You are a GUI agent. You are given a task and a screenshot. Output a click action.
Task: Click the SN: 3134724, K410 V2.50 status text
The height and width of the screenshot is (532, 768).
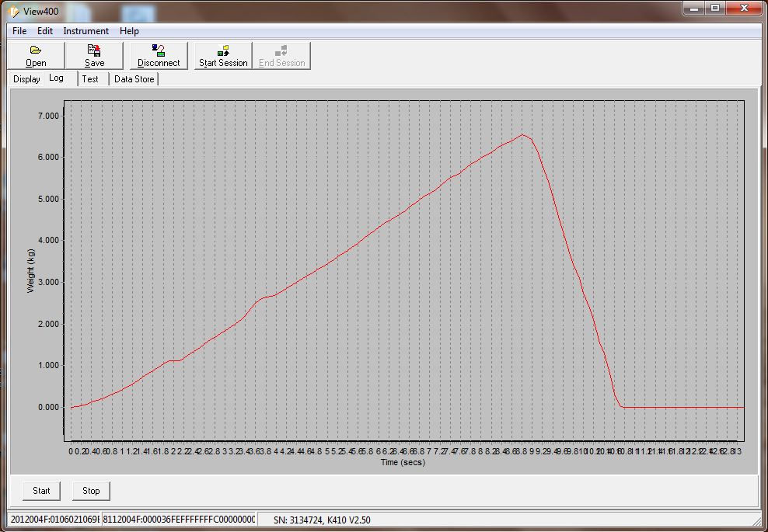pyautogui.click(x=322, y=520)
